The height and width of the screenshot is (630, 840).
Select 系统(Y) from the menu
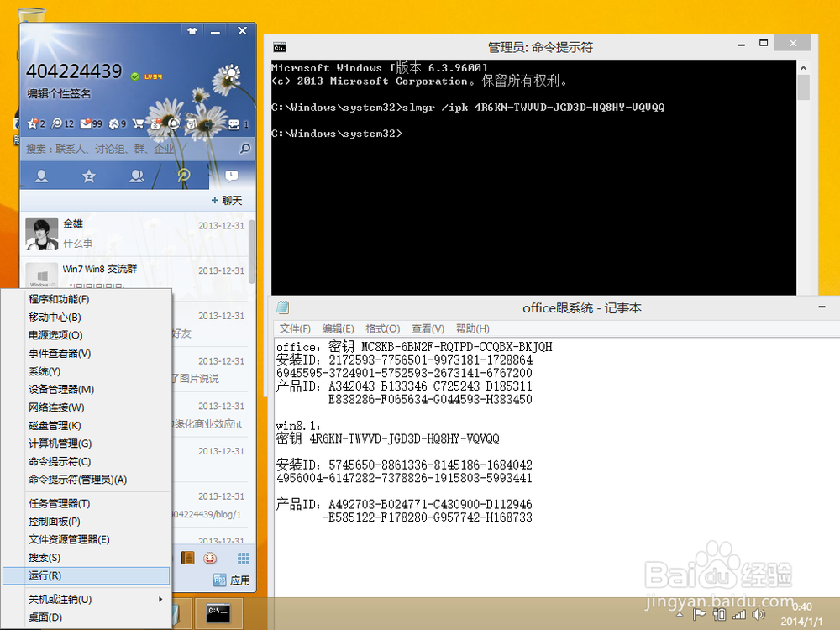pos(87,371)
